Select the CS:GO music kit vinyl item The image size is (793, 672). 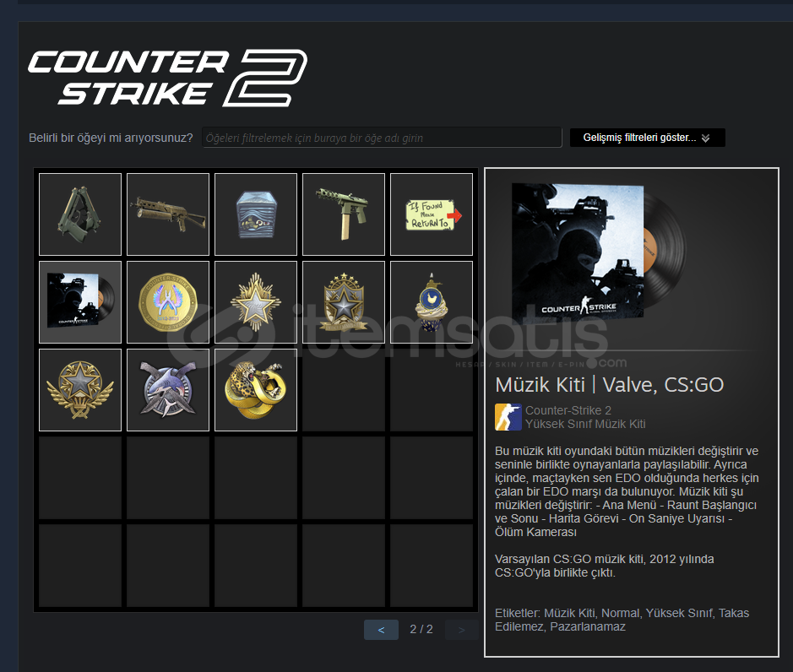click(80, 302)
